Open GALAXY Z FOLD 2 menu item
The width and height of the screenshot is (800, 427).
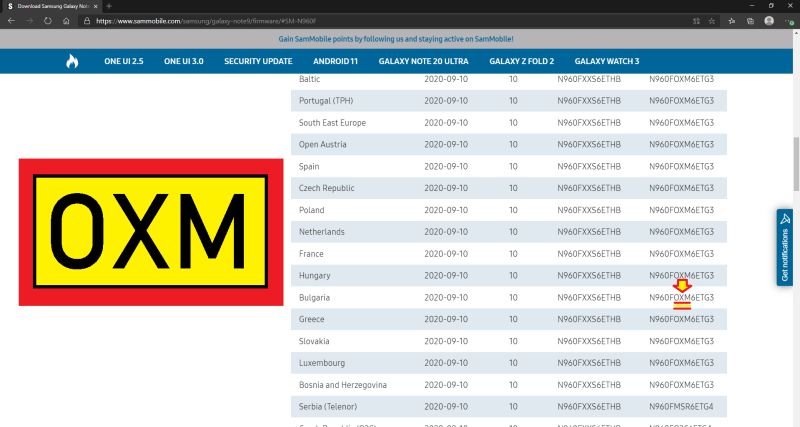pyautogui.click(x=521, y=61)
